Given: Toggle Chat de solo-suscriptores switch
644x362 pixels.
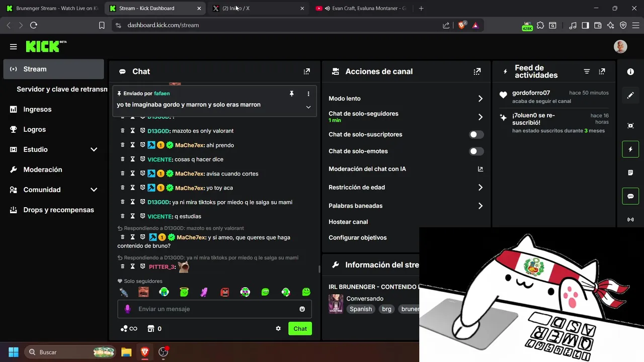Looking at the screenshot, I should tap(476, 134).
